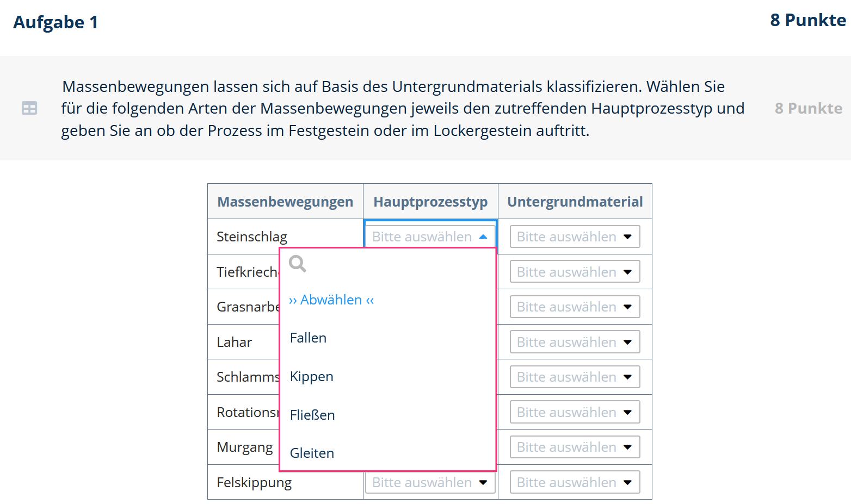Screen dimensions: 851x504
Task: Click the search magnifier icon in dropdown
Action: click(x=298, y=264)
